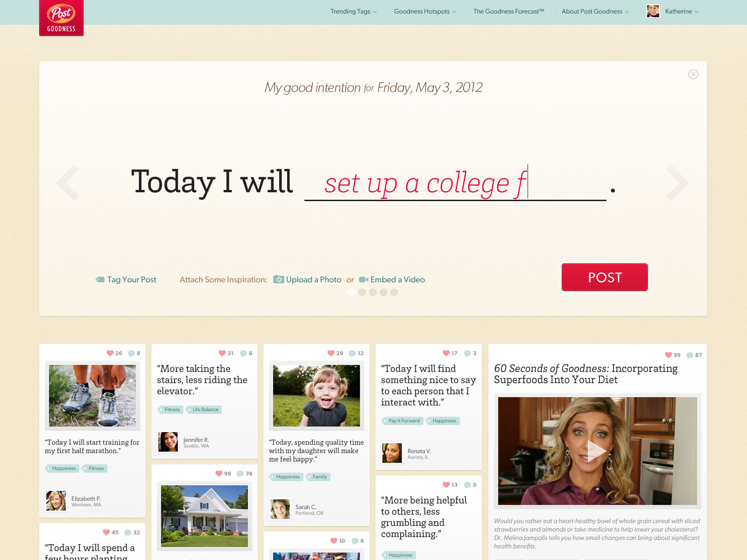Click the red POST button
The width and height of the screenshot is (747, 560).
coord(605,277)
